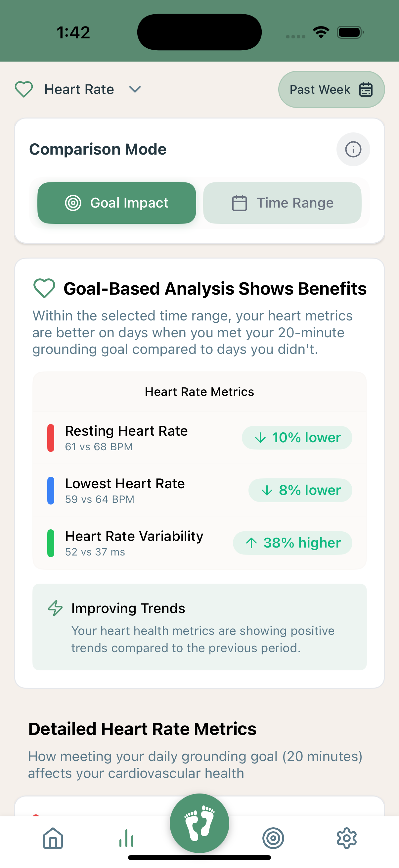The image size is (399, 868).
Task: Open the bar chart stats tab
Action: [126, 838]
